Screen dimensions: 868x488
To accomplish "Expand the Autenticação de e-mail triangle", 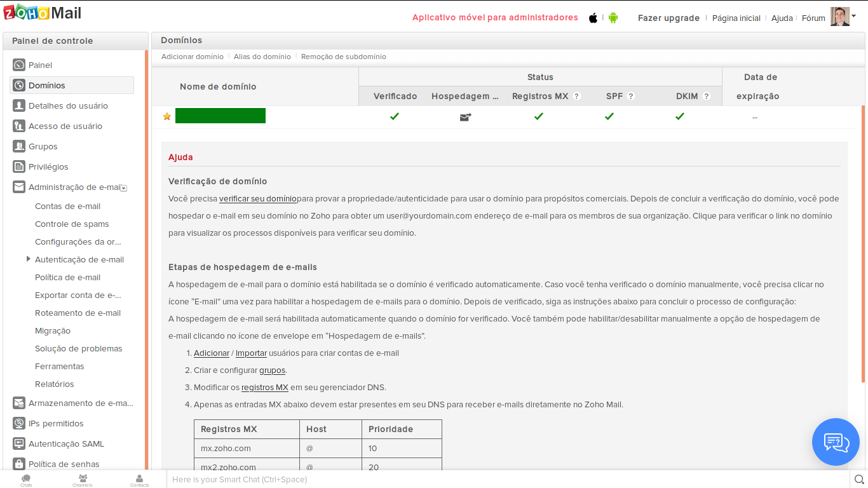I will tap(29, 259).
